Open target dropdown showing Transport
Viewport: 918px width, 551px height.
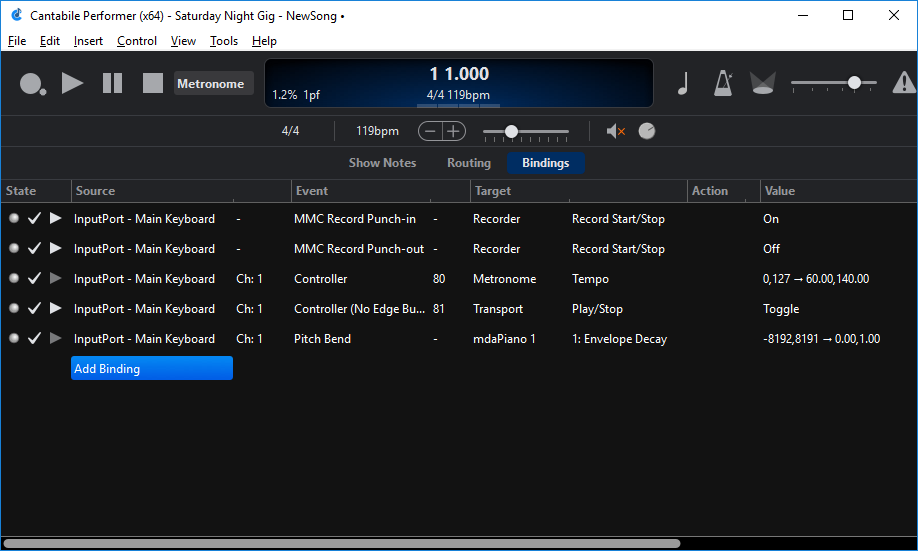[498, 309]
